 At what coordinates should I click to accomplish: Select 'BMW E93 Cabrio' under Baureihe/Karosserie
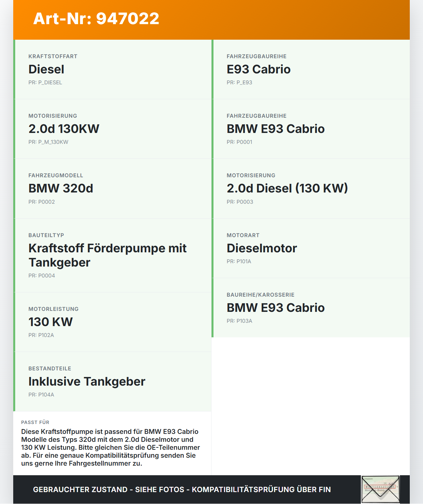point(276,308)
